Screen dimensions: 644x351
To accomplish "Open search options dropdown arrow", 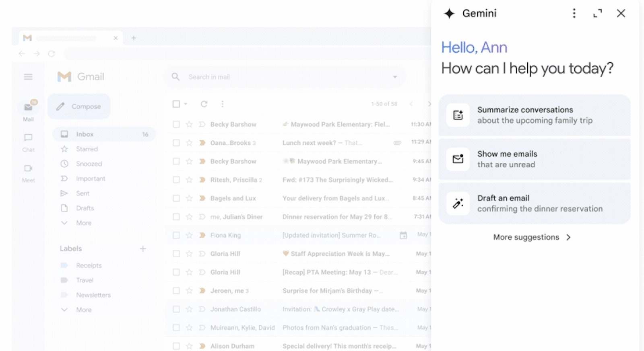I will coord(395,77).
